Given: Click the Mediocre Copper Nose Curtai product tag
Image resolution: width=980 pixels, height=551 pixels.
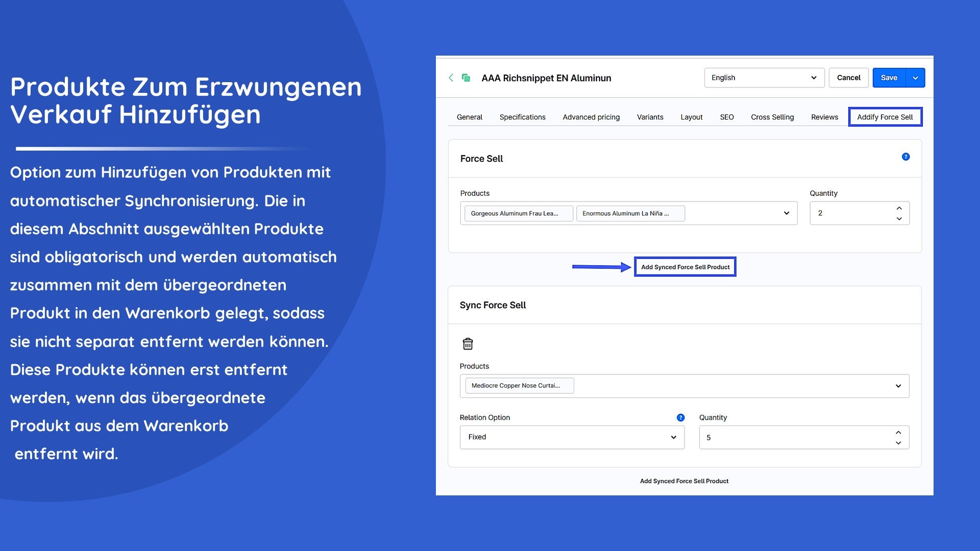Looking at the screenshot, I should pyautogui.click(x=519, y=386).
